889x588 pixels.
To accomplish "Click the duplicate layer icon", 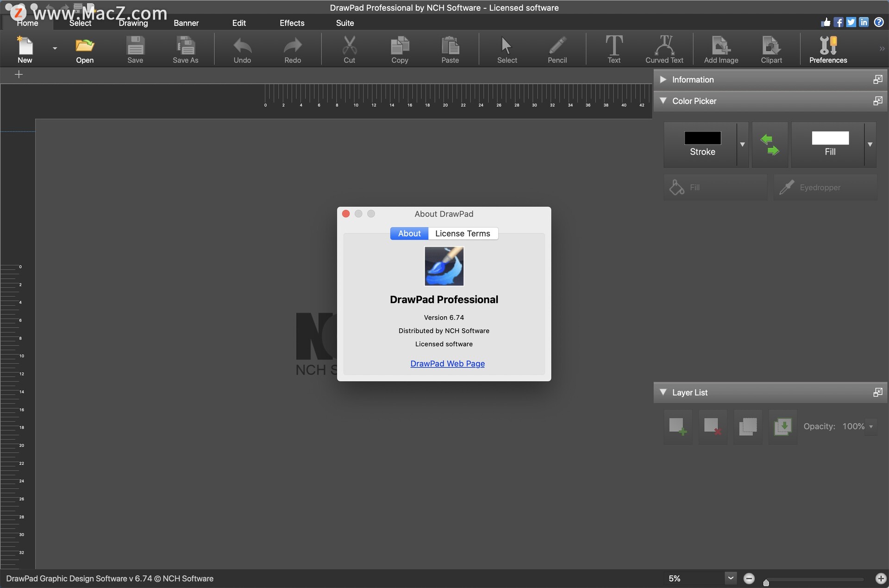I will pos(748,426).
